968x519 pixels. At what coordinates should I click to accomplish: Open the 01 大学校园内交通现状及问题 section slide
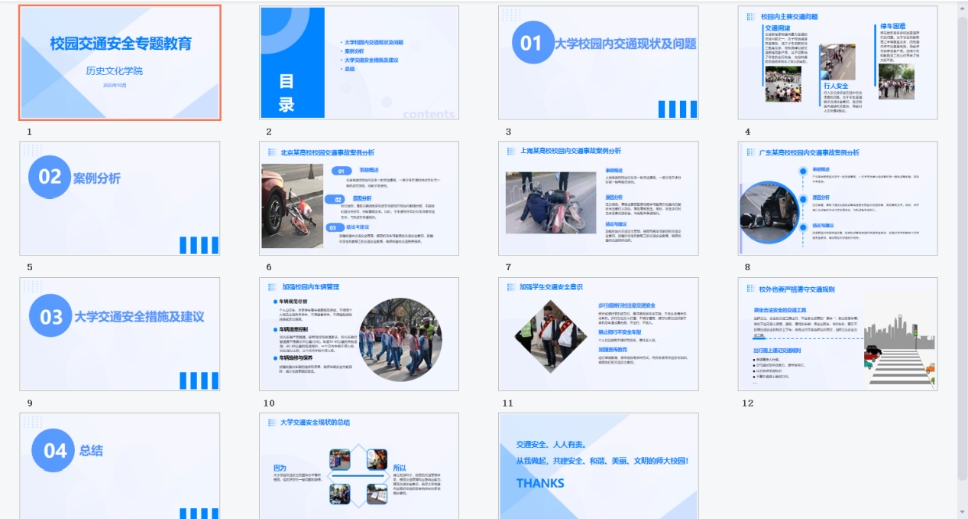click(x=598, y=62)
